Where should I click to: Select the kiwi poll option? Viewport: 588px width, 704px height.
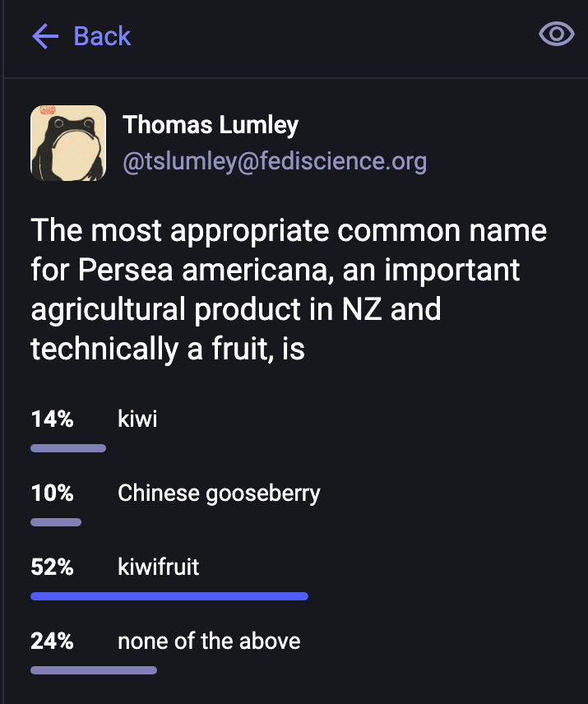(137, 419)
